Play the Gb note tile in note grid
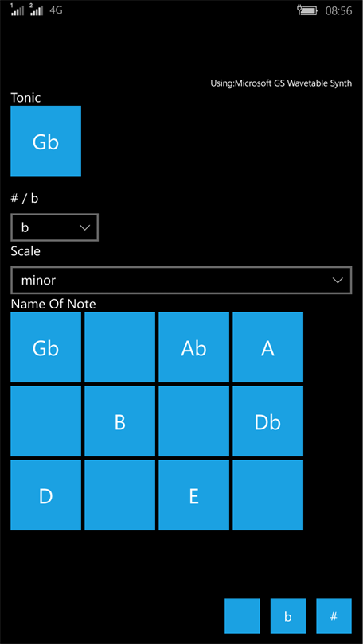The height and width of the screenshot is (644, 363). point(45,347)
